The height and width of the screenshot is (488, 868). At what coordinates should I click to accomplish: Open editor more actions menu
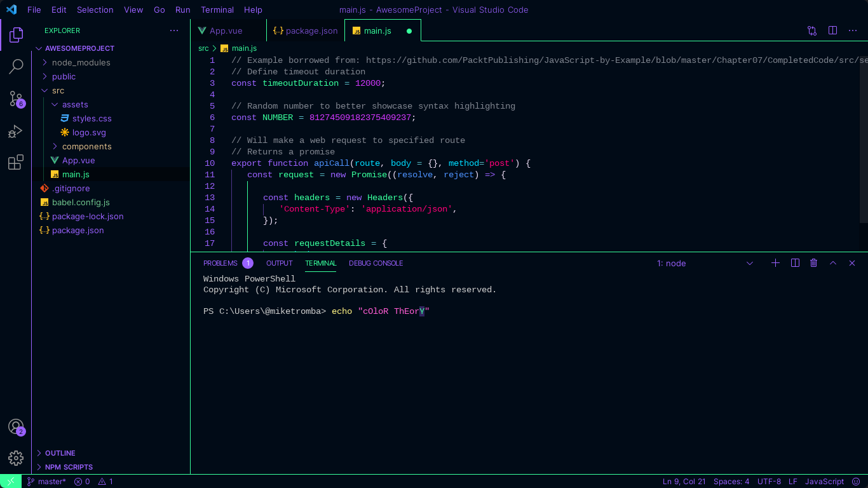[853, 30]
